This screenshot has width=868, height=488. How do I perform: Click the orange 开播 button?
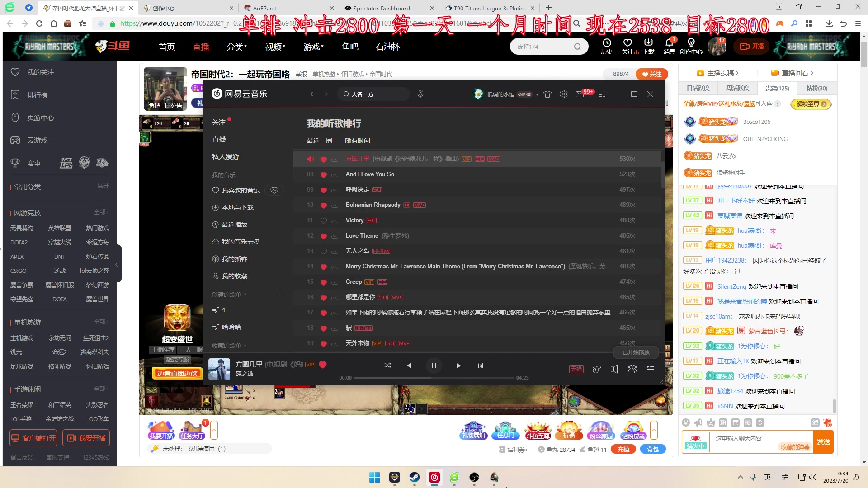click(752, 46)
